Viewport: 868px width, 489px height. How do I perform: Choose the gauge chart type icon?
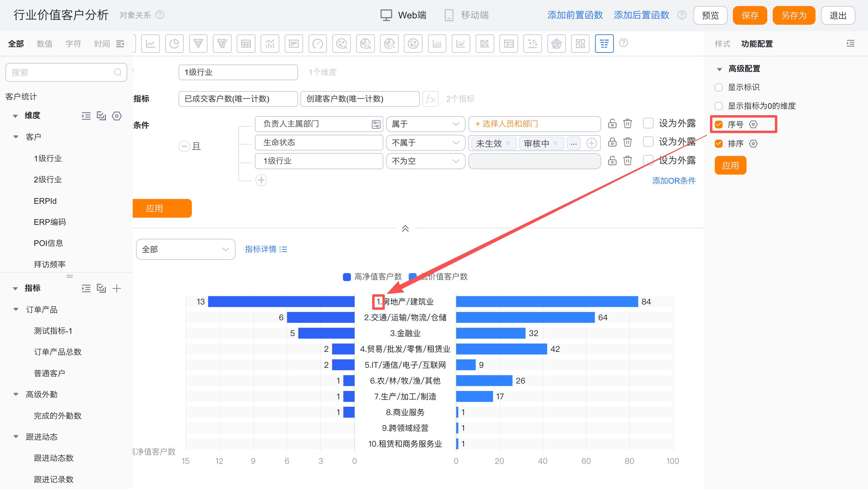tap(317, 44)
